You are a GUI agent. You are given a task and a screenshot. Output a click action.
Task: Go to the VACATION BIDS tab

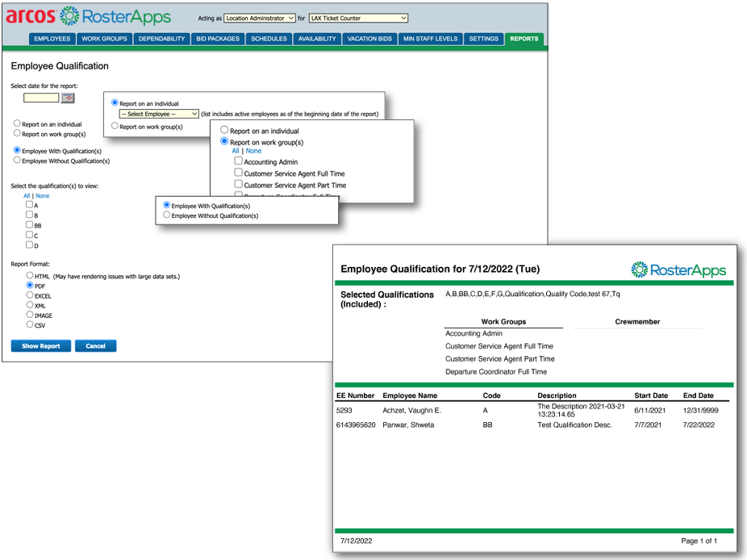pyautogui.click(x=369, y=39)
